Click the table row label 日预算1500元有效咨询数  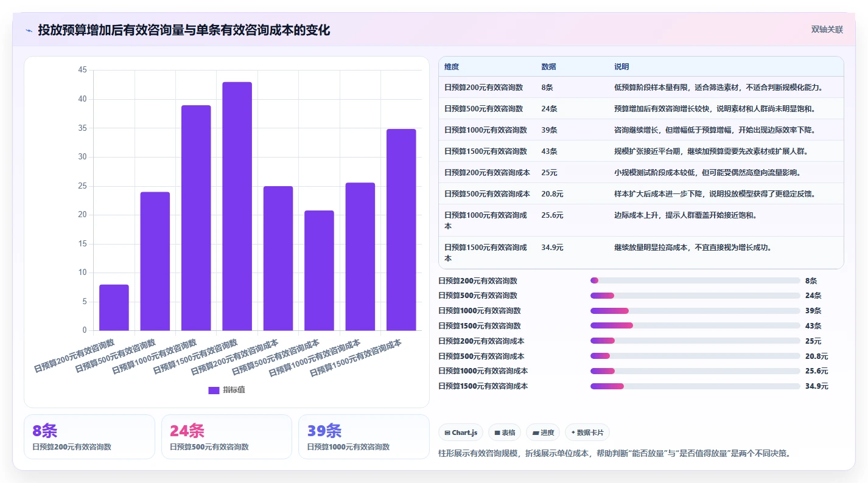click(486, 151)
